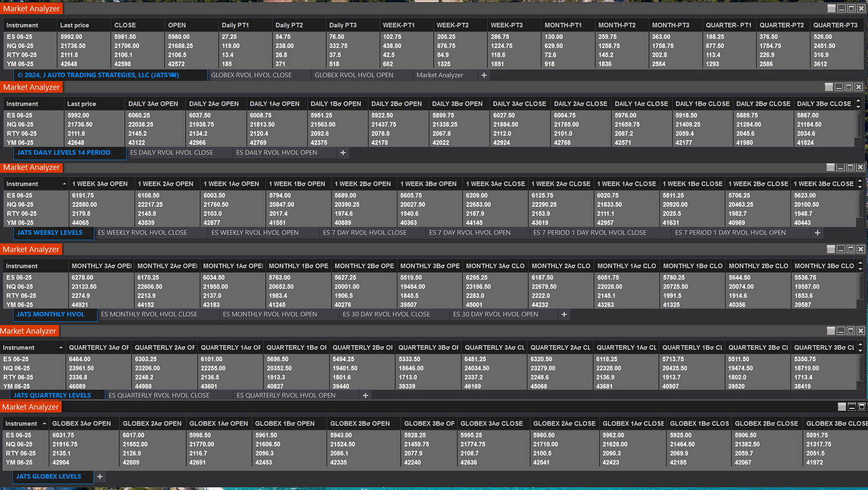Select RTY 06-25 row in the Monthly HVOL window
The width and height of the screenshot is (868, 490).
point(429,296)
